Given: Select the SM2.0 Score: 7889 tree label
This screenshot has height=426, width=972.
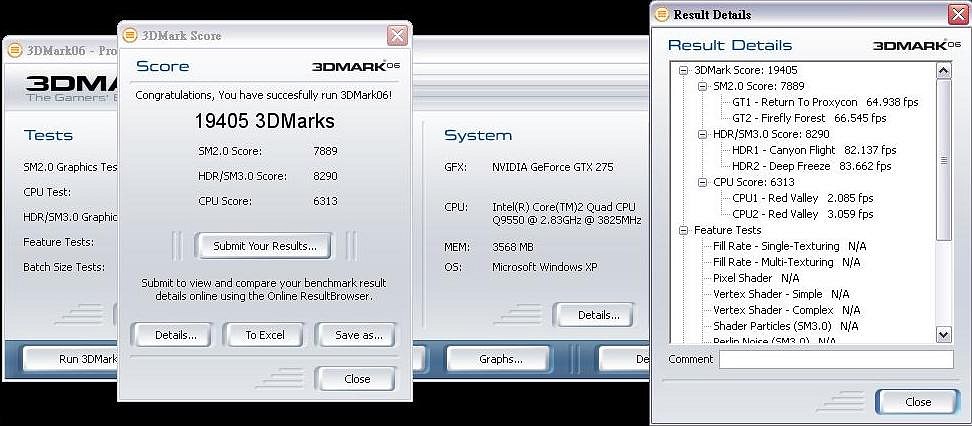Looking at the screenshot, I should click(x=759, y=86).
